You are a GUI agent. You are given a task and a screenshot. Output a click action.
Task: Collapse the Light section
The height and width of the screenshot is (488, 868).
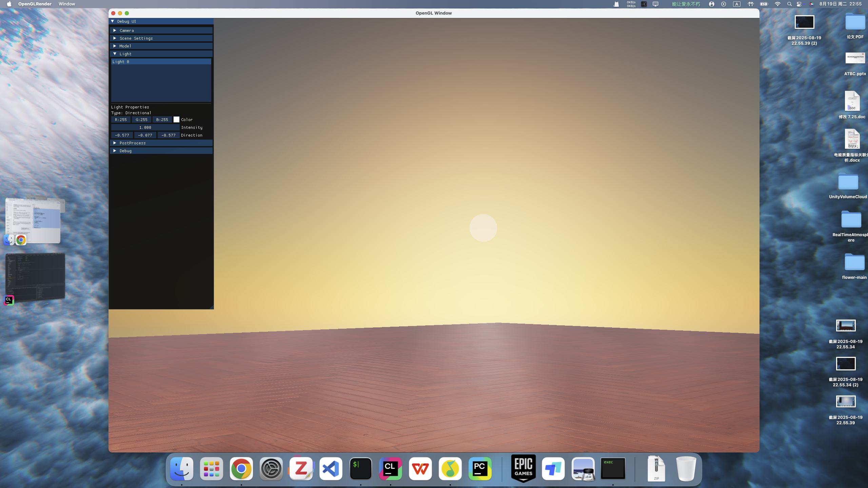pos(125,54)
